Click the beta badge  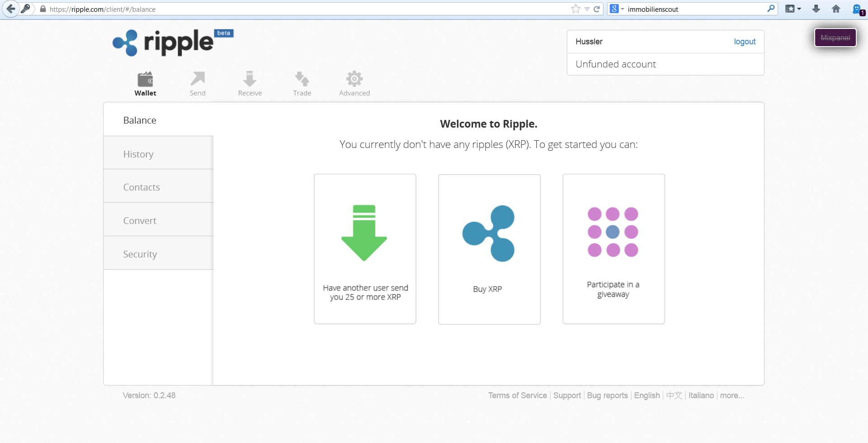pyautogui.click(x=224, y=33)
